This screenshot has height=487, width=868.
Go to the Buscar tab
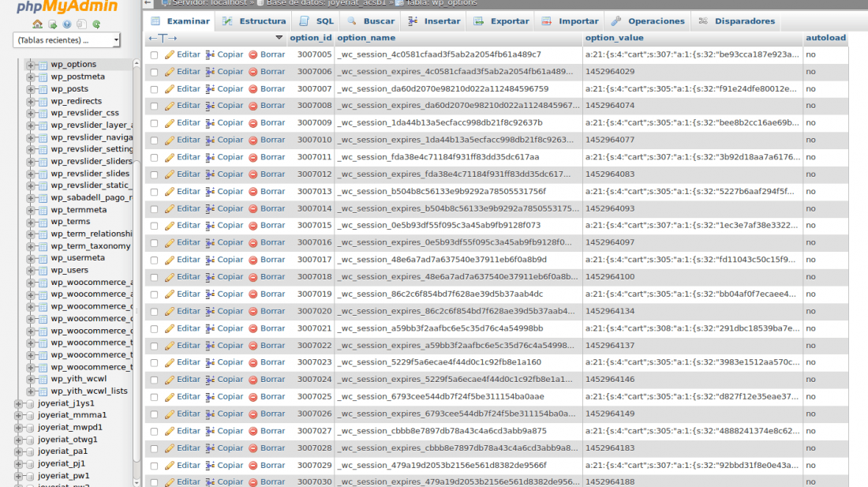[371, 21]
